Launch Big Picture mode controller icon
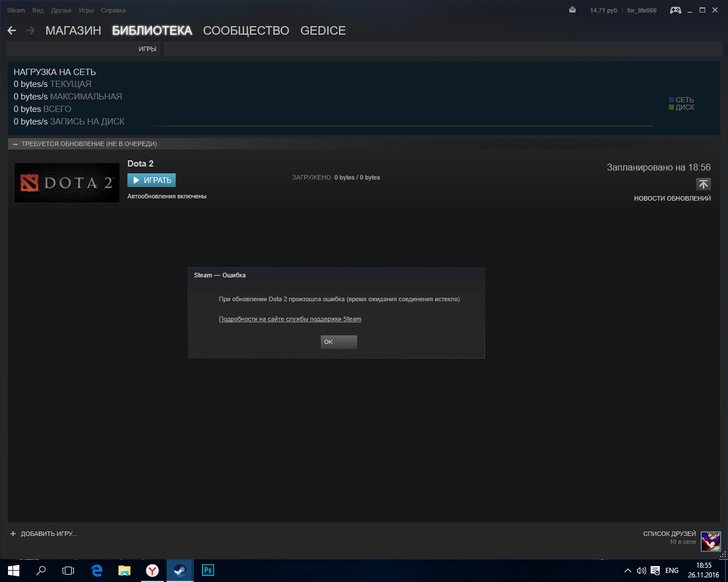 tap(675, 10)
